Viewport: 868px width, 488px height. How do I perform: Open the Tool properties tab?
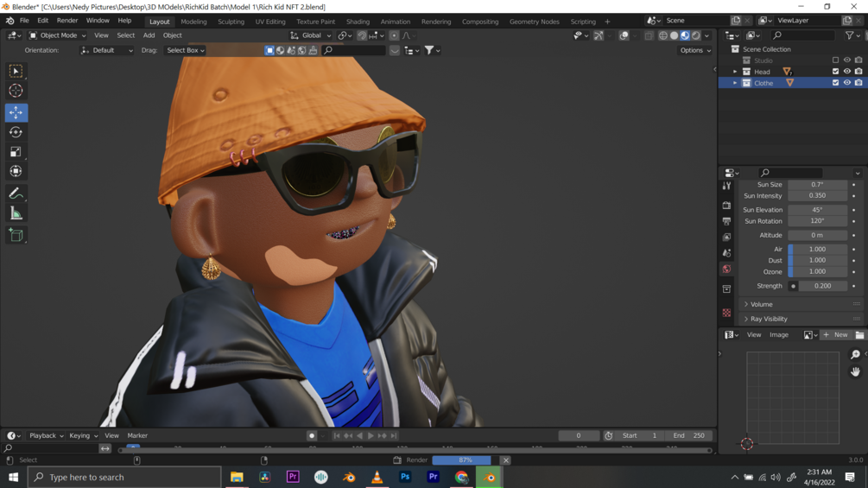727,187
